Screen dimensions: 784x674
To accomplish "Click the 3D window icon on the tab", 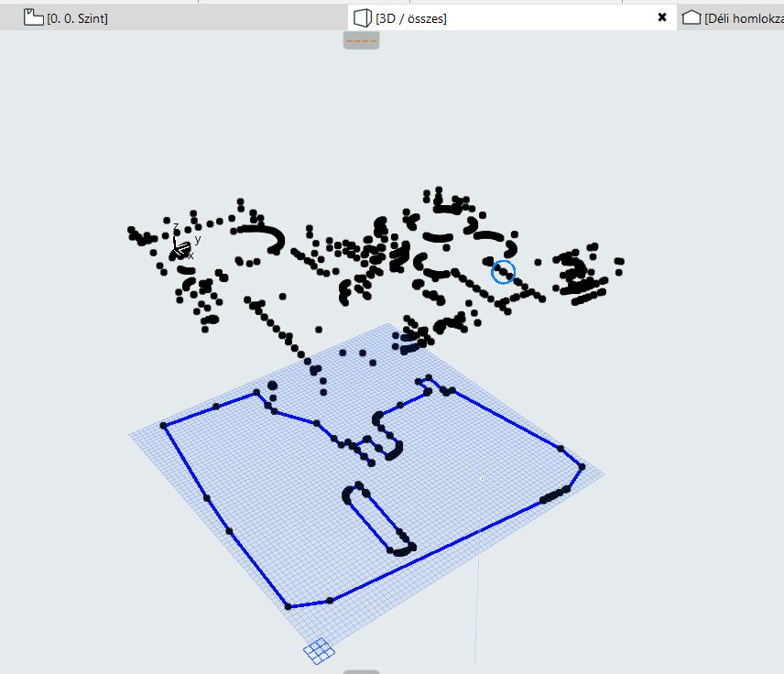I will [363, 18].
